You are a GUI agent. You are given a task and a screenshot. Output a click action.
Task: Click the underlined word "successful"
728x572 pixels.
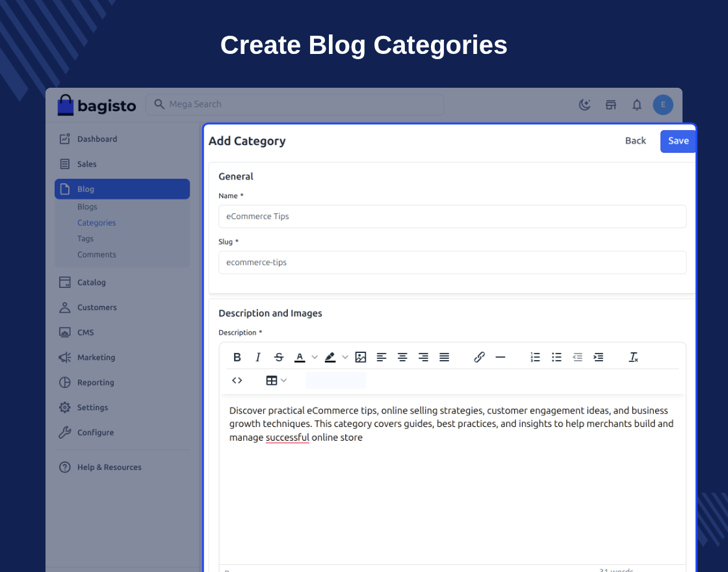287,437
